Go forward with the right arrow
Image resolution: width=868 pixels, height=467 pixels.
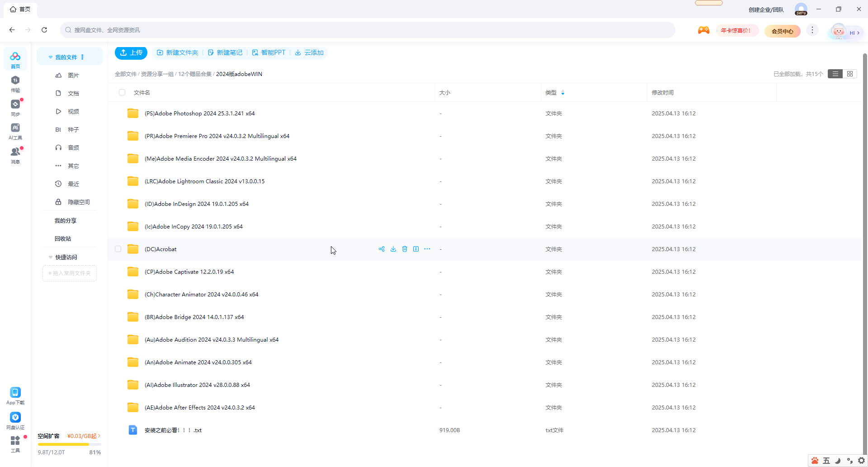[x=28, y=30]
